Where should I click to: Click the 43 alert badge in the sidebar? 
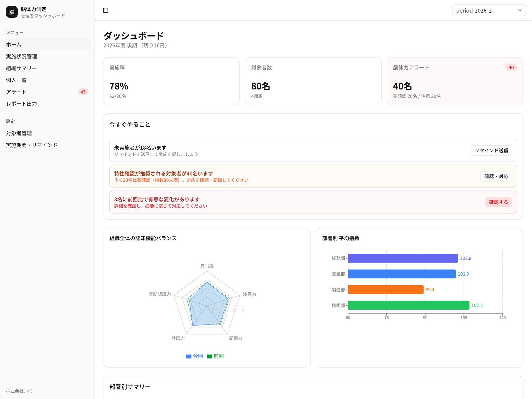(x=83, y=92)
